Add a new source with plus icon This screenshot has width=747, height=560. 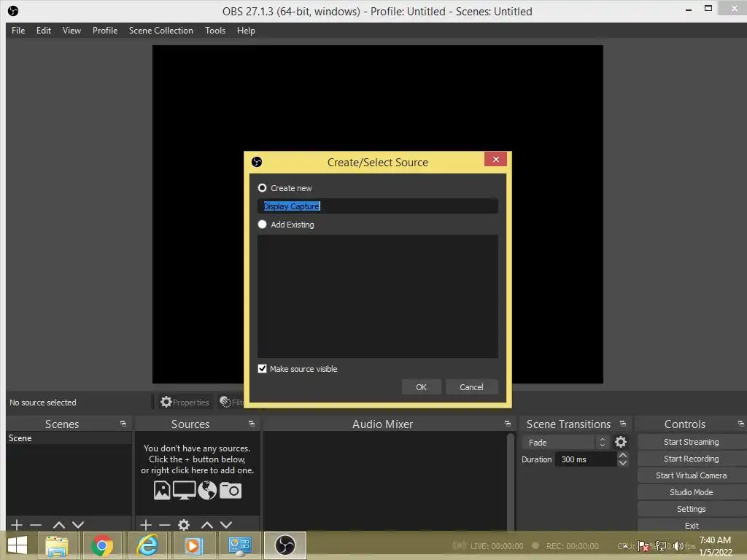point(146,525)
